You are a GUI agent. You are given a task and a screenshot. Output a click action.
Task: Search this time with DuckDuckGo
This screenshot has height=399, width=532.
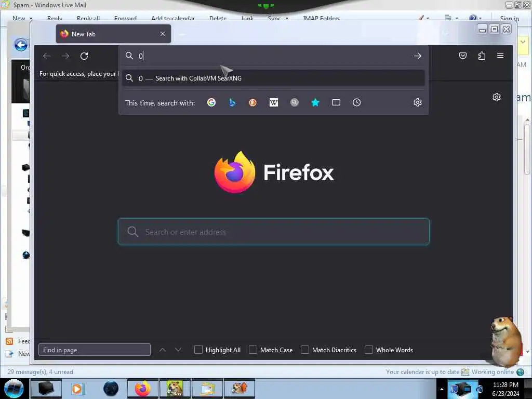pos(253,102)
